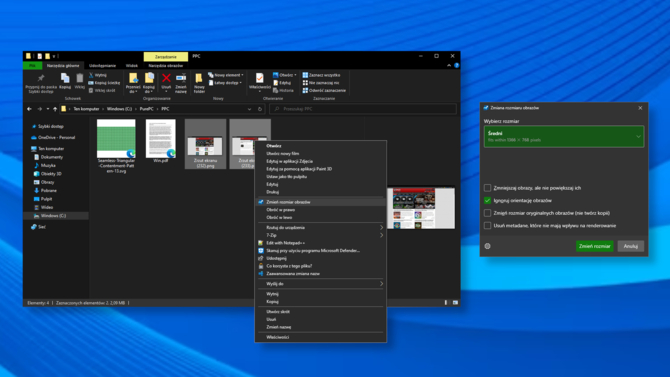Click the blue help question mark icon

pos(456,65)
